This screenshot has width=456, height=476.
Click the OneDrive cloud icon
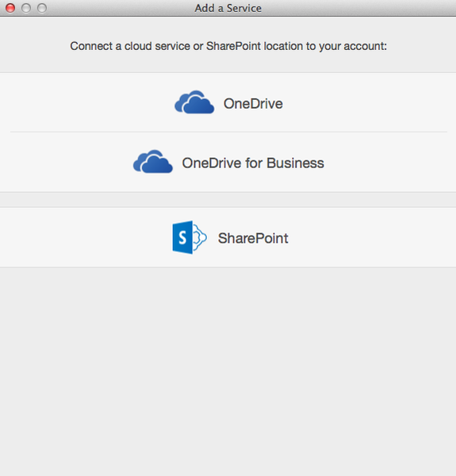(x=194, y=102)
